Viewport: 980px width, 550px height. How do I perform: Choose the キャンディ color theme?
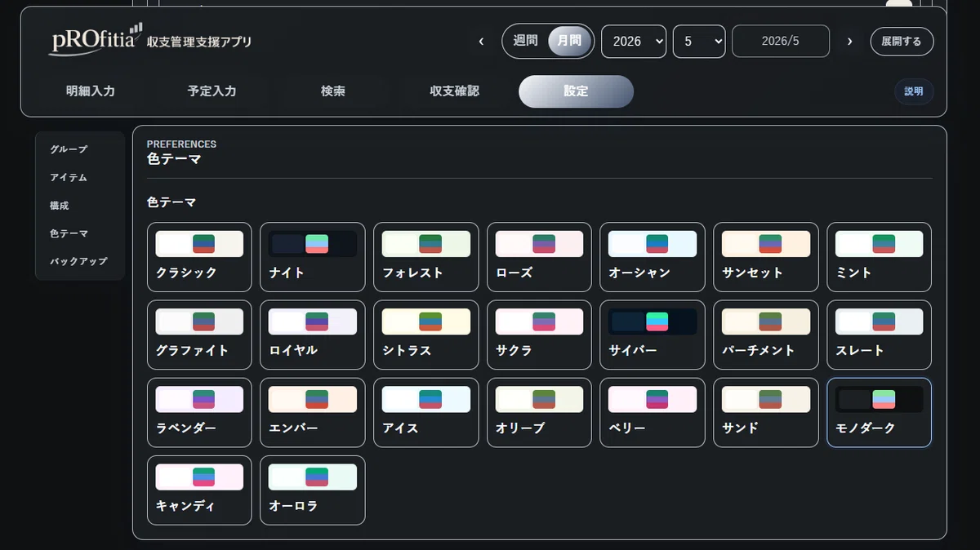(x=199, y=490)
